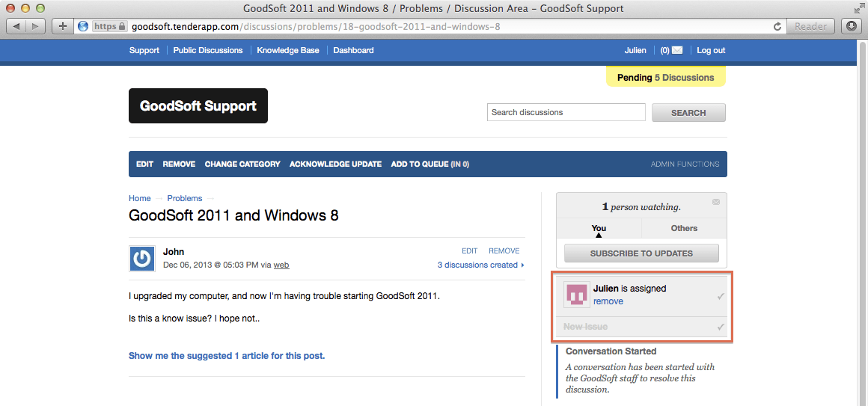868x406 pixels.
Task: Click the struck-through New Issue label
Action: (x=585, y=327)
